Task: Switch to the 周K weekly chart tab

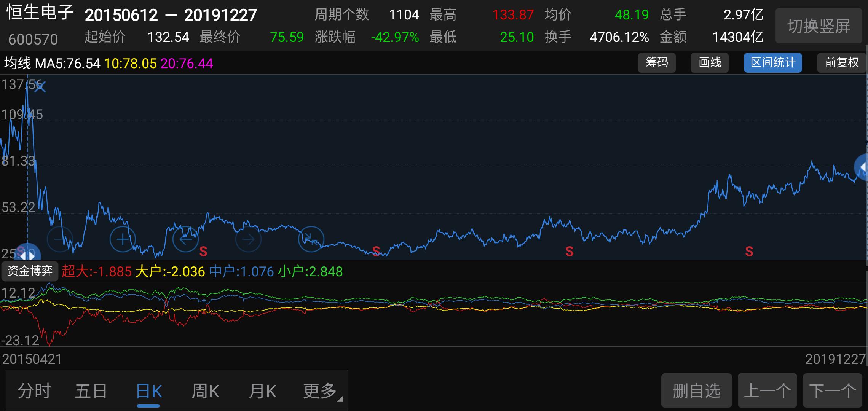Action: [205, 391]
